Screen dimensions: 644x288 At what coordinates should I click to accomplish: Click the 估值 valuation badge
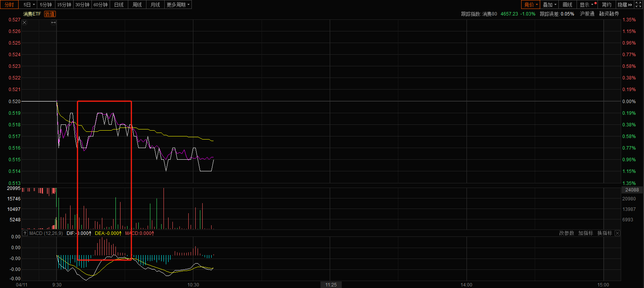coord(50,14)
